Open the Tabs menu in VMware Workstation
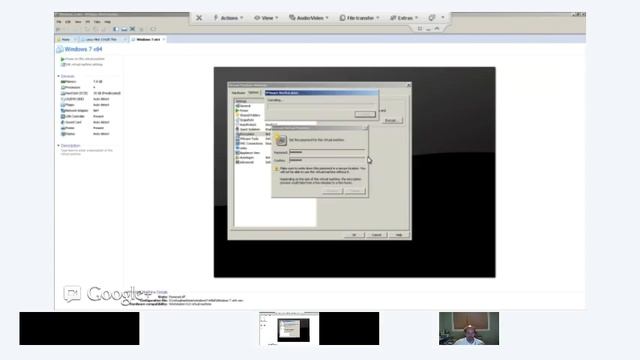 click(x=97, y=22)
